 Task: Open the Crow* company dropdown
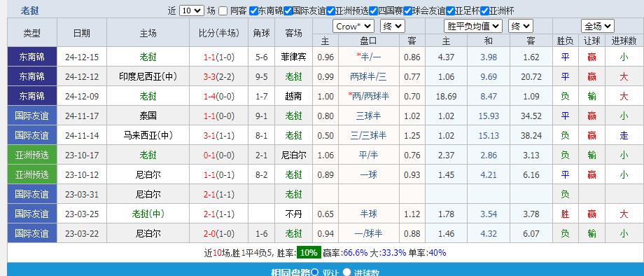[353, 27]
